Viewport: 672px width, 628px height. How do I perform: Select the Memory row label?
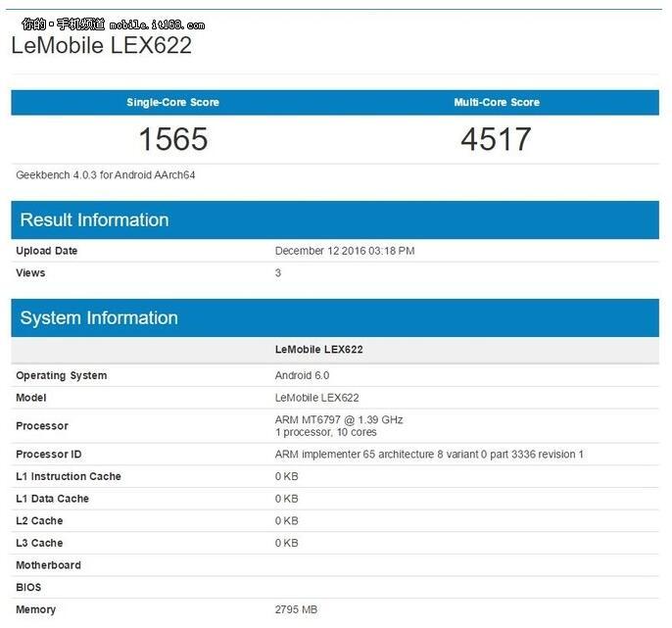pyautogui.click(x=36, y=609)
